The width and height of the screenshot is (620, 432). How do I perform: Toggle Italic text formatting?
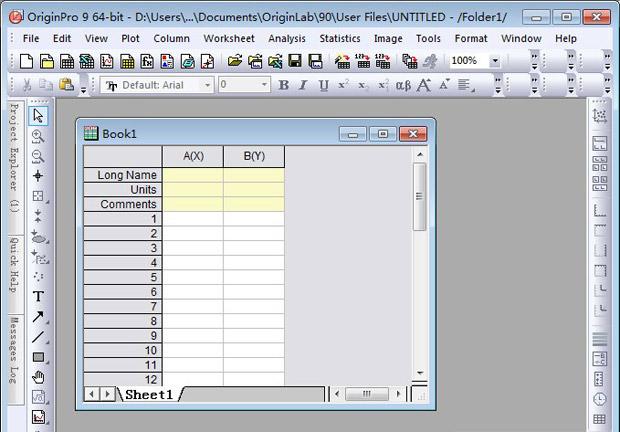(303, 85)
